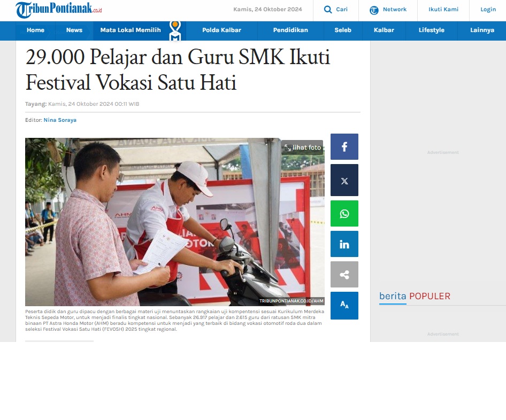Click the search magnifier icon
The image size is (506, 420).
coord(328,9)
